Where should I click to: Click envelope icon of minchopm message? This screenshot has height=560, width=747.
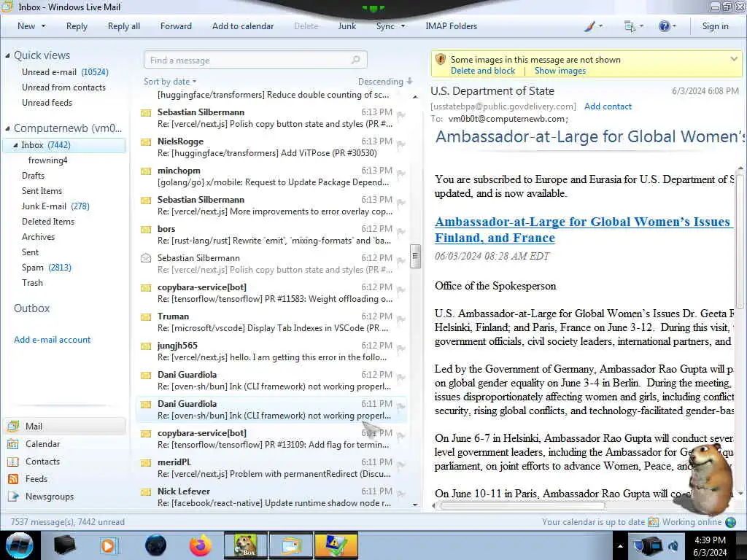[146, 171]
